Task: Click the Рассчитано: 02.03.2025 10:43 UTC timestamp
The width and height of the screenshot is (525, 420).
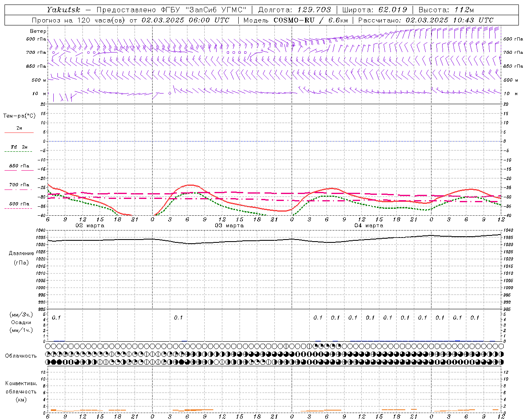Action: click(426, 20)
